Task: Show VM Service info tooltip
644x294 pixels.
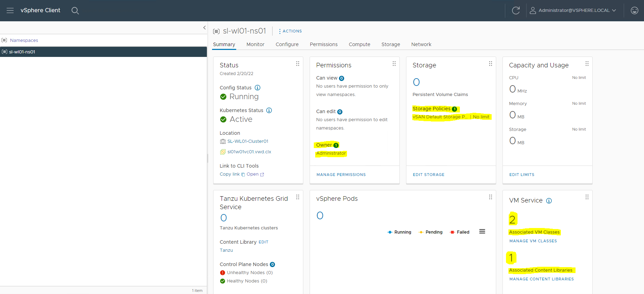Action: (549, 201)
